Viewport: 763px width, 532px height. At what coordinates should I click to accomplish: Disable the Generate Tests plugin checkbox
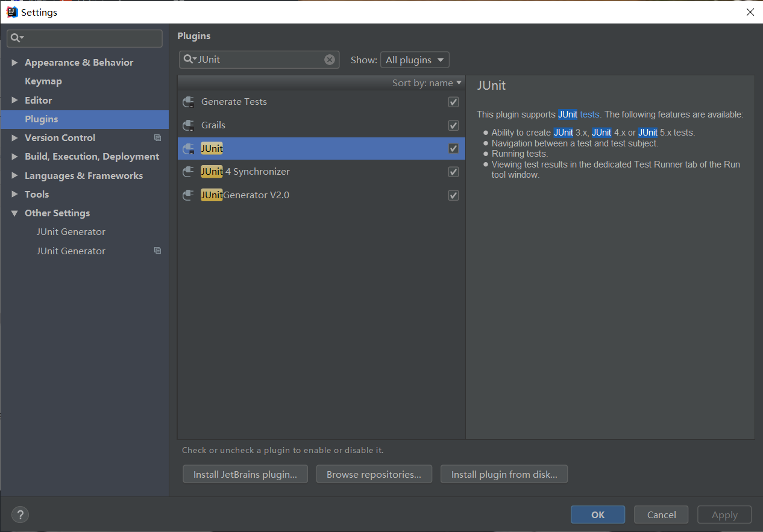tap(453, 102)
